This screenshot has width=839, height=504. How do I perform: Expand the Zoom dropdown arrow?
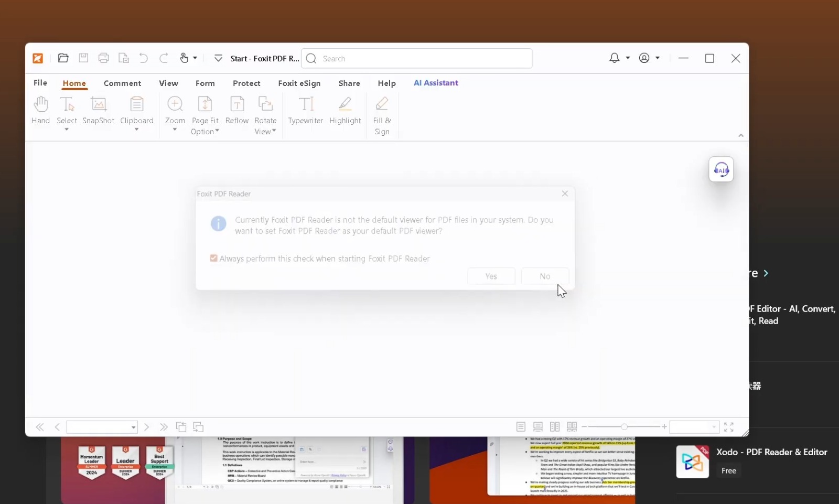[x=175, y=130]
